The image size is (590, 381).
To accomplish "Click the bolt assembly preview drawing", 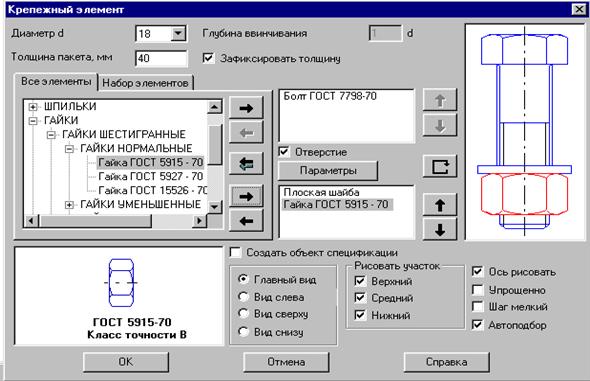I will point(525,132).
